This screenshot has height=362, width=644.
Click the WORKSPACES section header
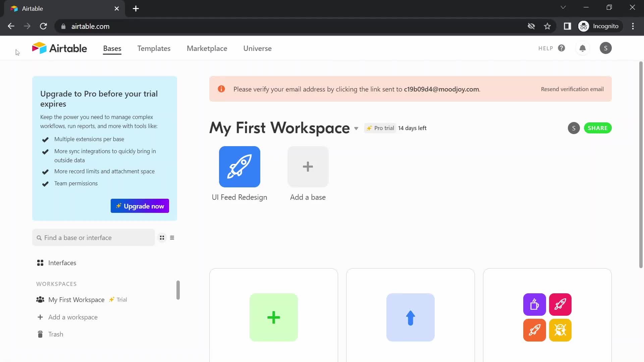coord(56,284)
